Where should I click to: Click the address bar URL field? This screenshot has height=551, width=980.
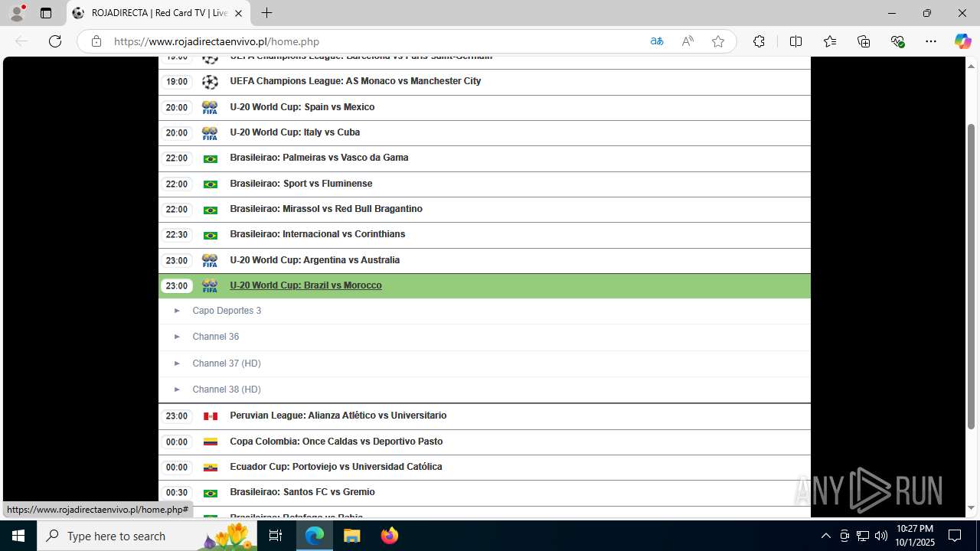pos(375,41)
